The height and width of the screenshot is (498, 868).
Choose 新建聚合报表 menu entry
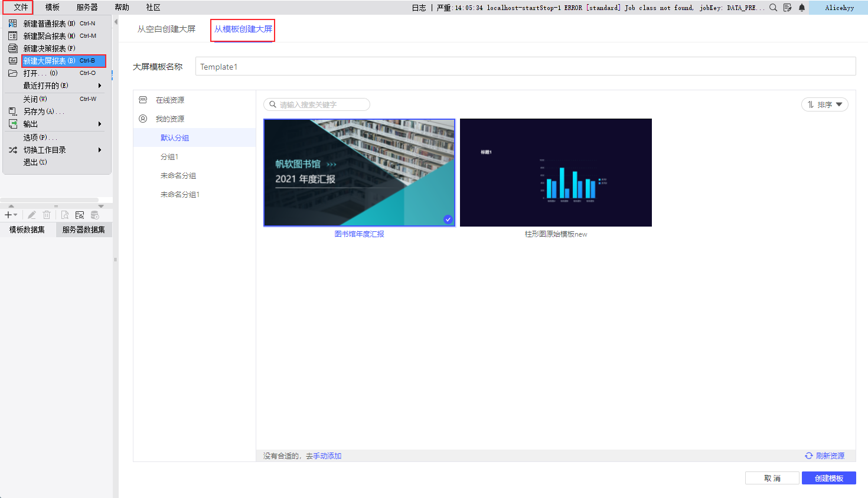tap(57, 36)
